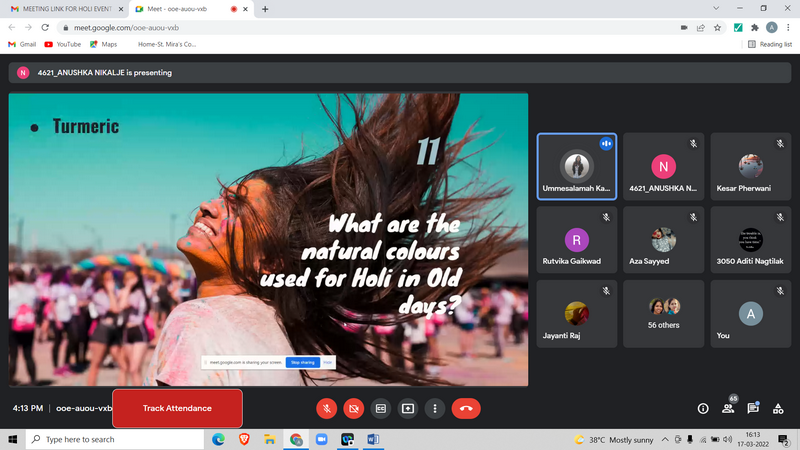Go forward in browser history
This screenshot has height=450, width=800.
coord(29,28)
